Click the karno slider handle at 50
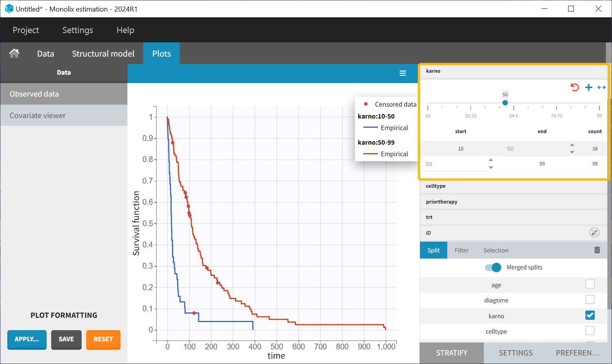This screenshot has height=364, width=612. 505,103
